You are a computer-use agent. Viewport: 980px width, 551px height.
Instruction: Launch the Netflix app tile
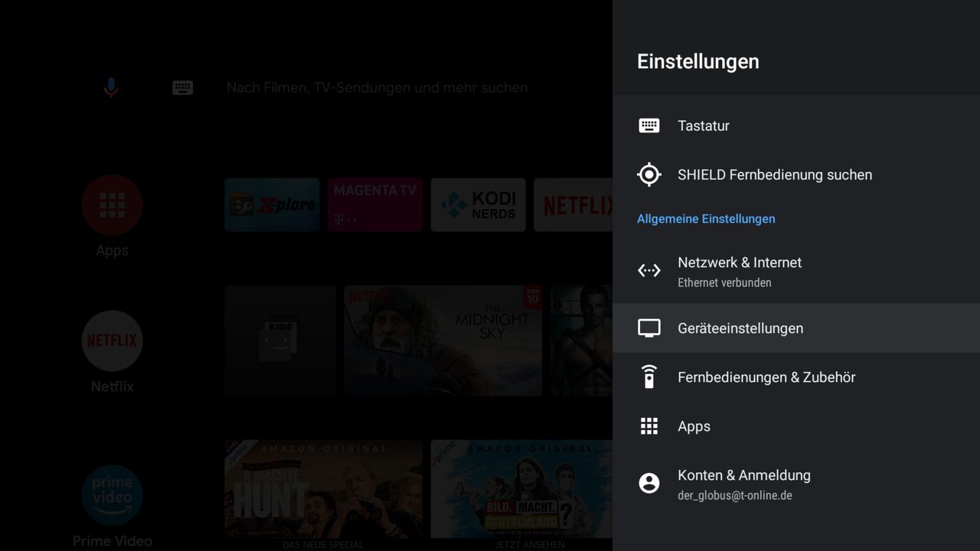tap(573, 205)
